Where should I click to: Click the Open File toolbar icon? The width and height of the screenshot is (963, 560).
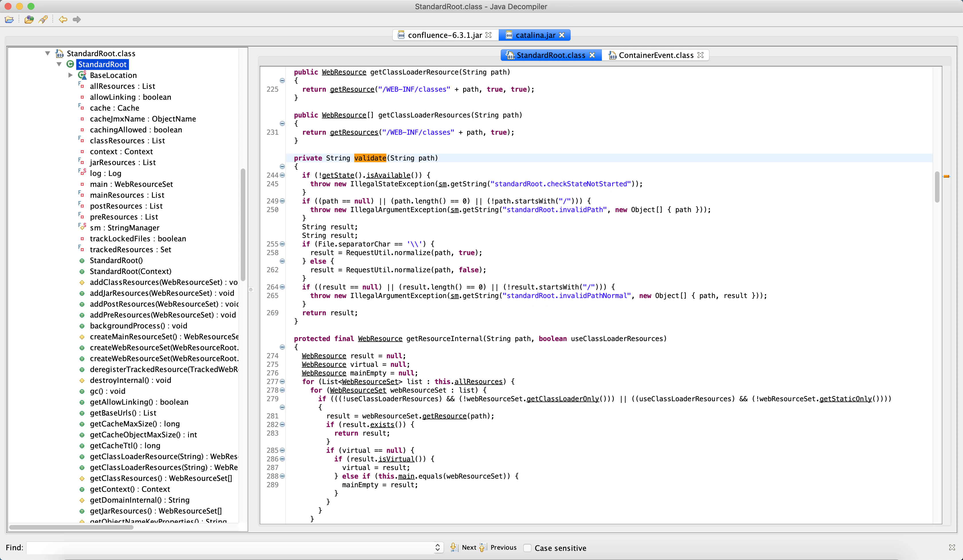click(x=9, y=19)
